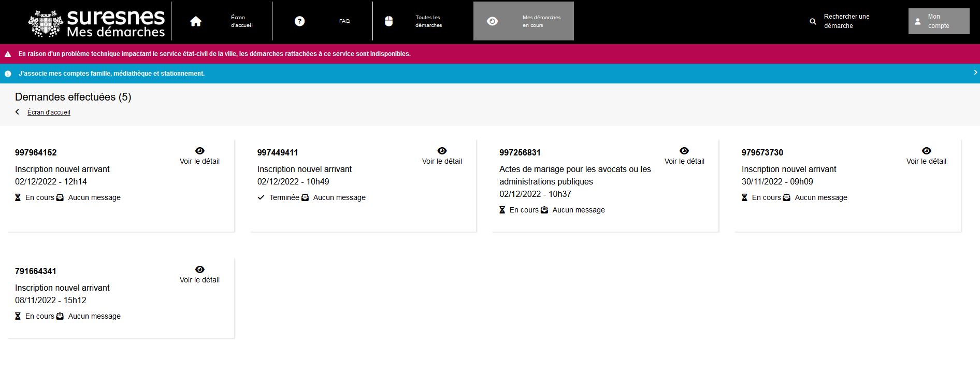Click Inscription nouvel arrivant on request 979573730
The height and width of the screenshot is (385, 980).
pos(789,169)
